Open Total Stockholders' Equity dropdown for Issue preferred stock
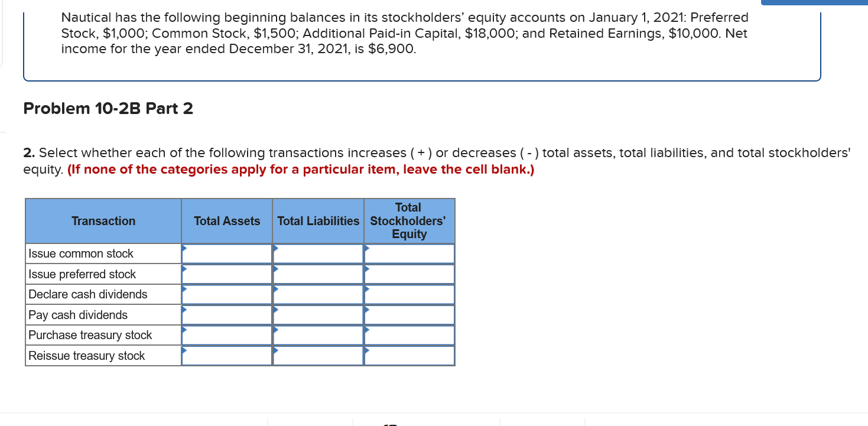The image size is (868, 426). [x=409, y=274]
